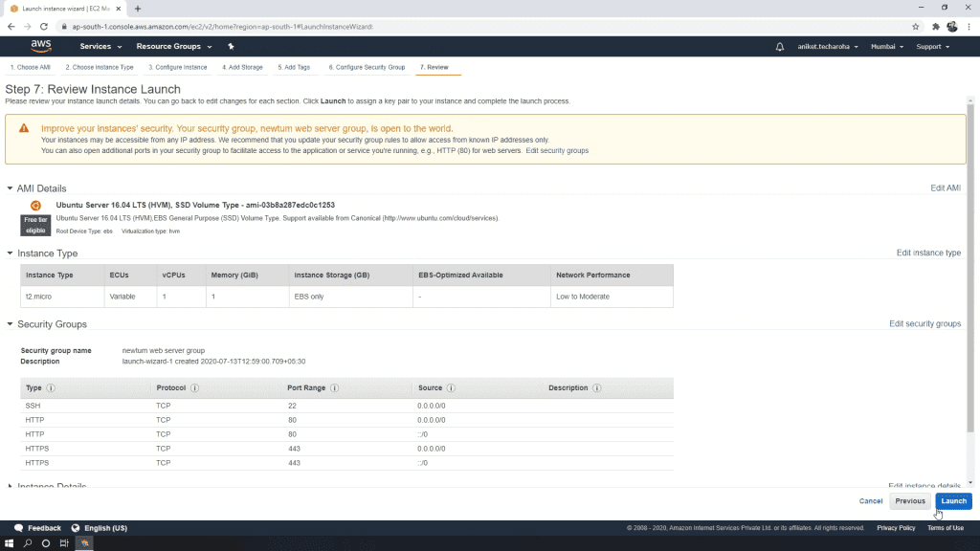Open the Support dropdown menu
This screenshot has width=980, height=551.
pyautogui.click(x=932, y=46)
